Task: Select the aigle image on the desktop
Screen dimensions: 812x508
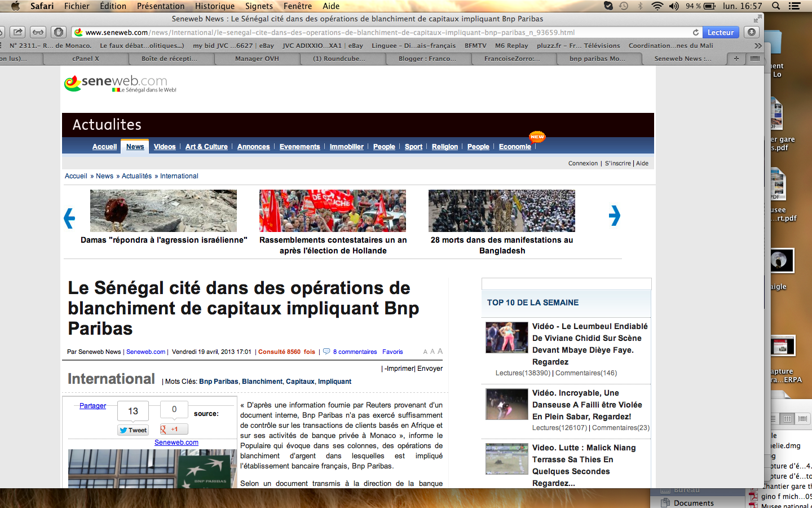Action: [782, 261]
